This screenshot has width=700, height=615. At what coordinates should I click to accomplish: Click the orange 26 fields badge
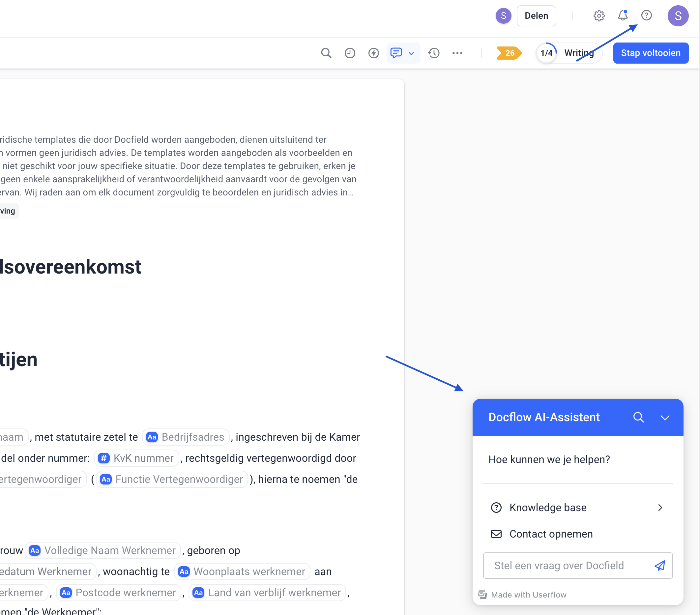[509, 53]
